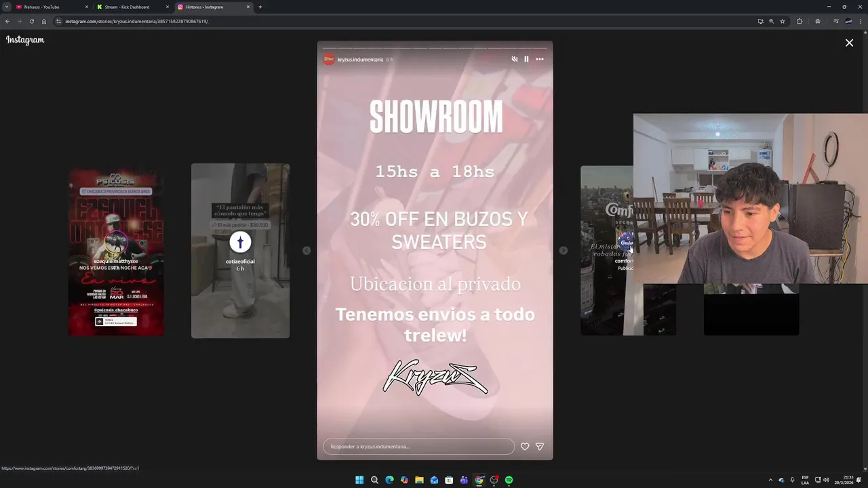The image size is (868, 488).
Task: Click the install app icon in address bar
Action: (760, 21)
